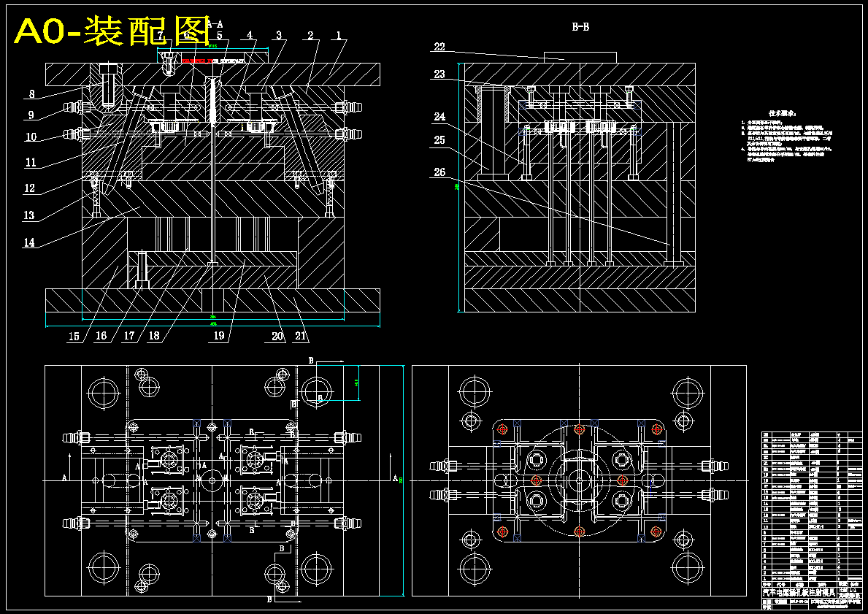This screenshot has width=868, height=614.
Task: Select callout number 25 beside section B-B
Action: (439, 140)
